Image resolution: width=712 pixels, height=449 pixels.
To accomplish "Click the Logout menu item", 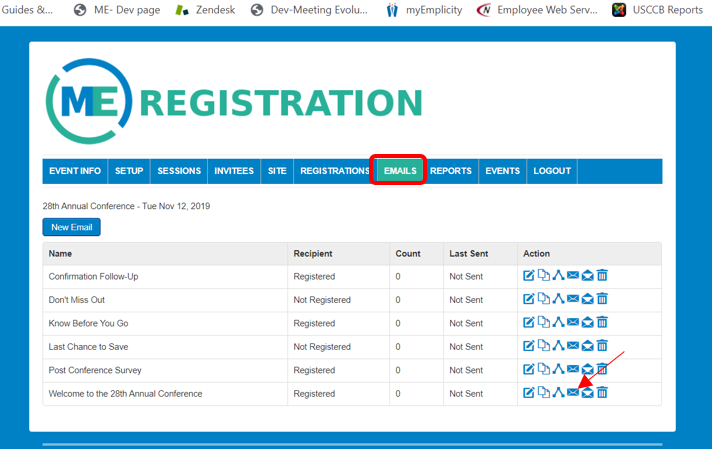I will pyautogui.click(x=552, y=171).
